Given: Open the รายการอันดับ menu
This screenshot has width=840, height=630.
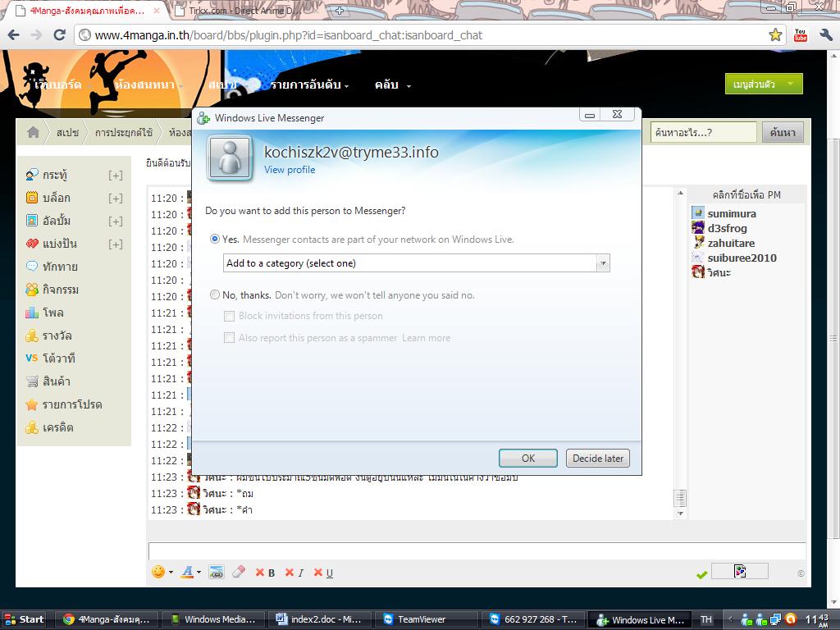Looking at the screenshot, I should click(x=309, y=84).
